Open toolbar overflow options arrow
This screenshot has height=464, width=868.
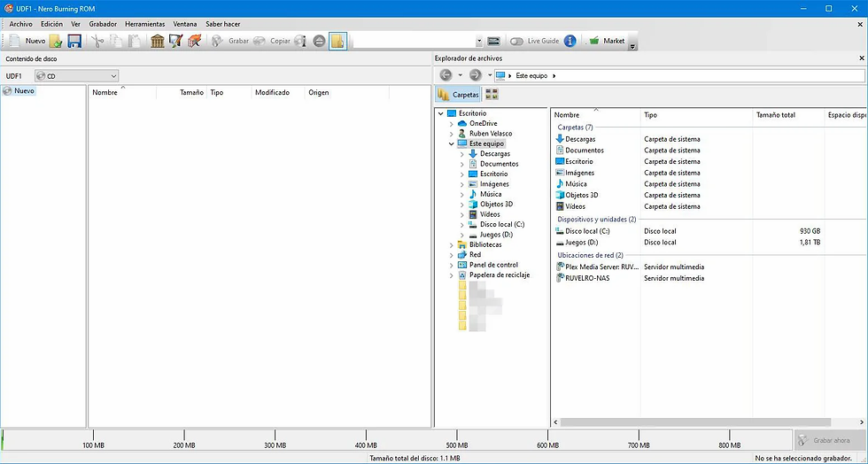pos(632,47)
